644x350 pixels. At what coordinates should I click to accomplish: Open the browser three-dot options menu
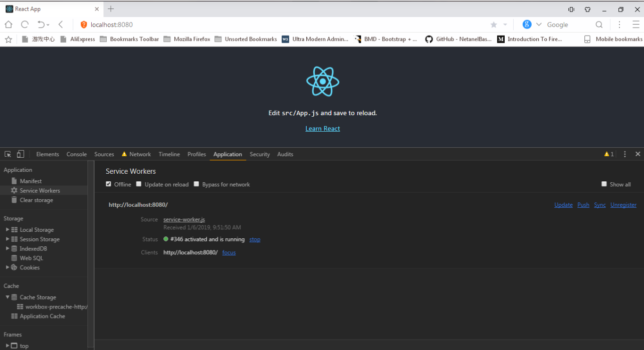coord(619,25)
